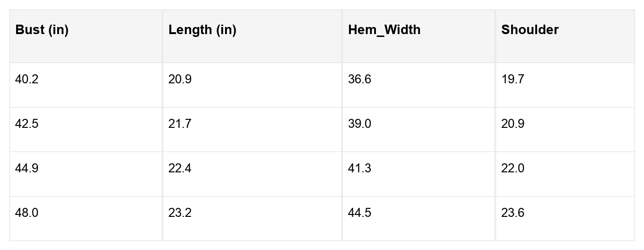
Task: Select the bust value 40.2
Action: (x=27, y=80)
